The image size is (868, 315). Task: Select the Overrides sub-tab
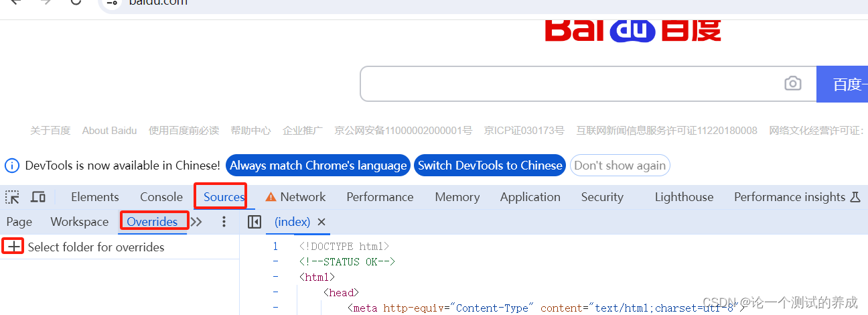click(x=152, y=222)
